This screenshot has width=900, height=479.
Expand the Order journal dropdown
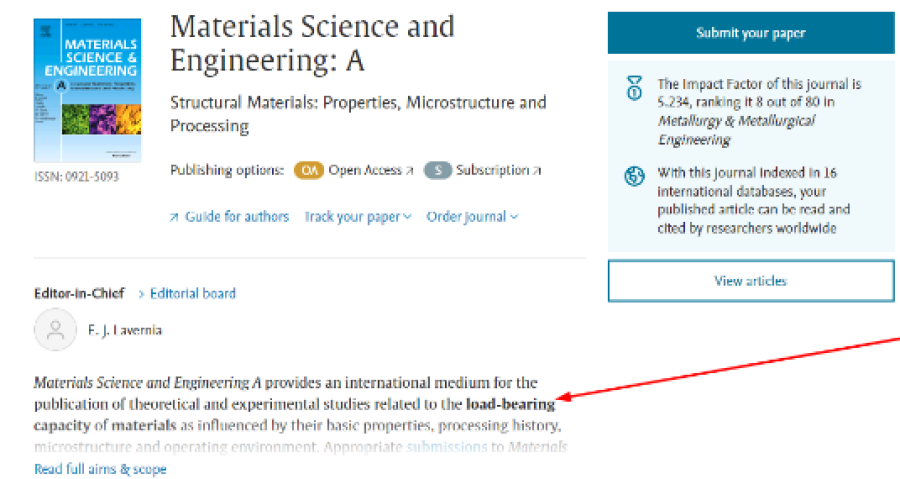pos(472,217)
